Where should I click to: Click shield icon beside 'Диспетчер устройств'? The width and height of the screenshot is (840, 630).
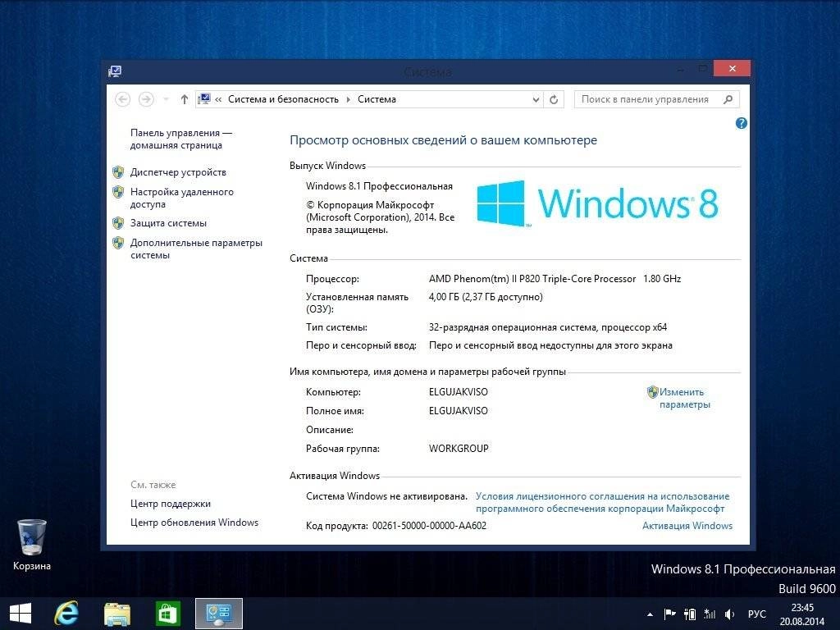tap(118, 172)
